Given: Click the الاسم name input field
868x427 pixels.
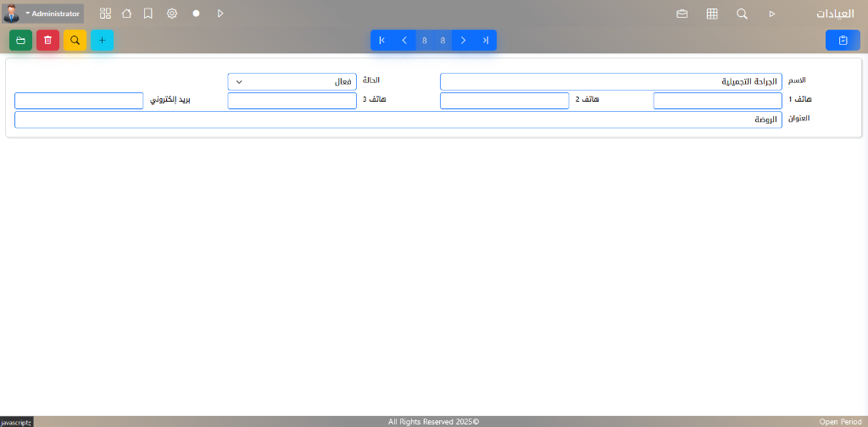Looking at the screenshot, I should point(610,81).
